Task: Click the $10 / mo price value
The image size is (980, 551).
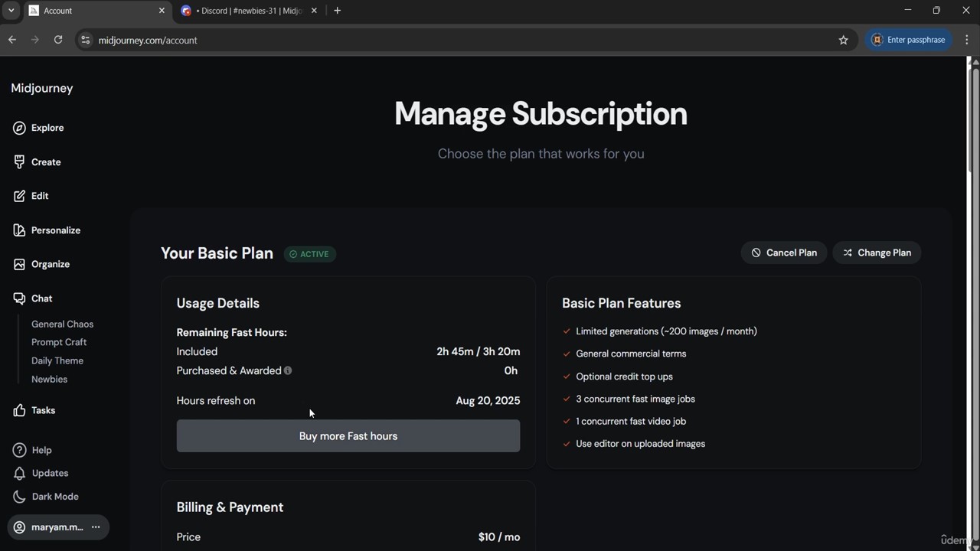Action: point(499,537)
